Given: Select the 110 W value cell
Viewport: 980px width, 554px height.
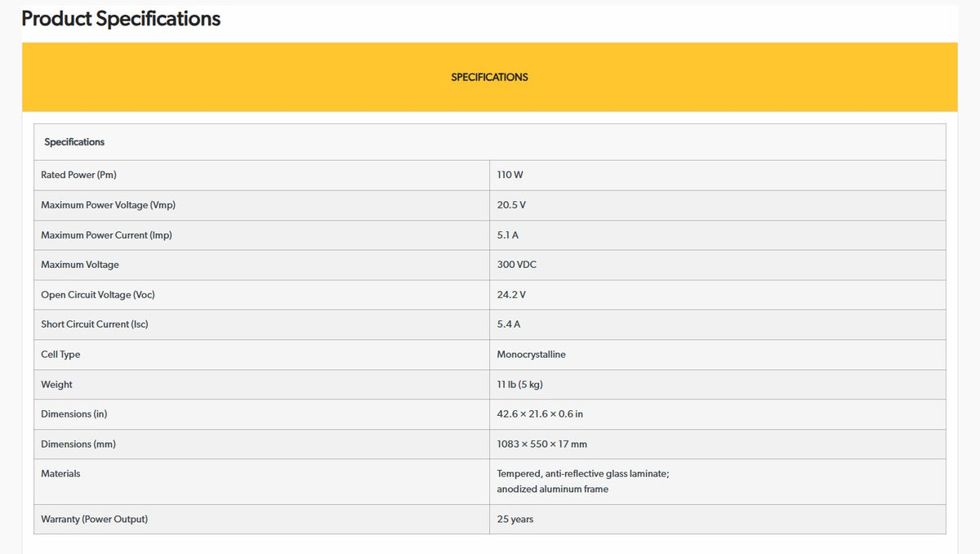Looking at the screenshot, I should (717, 175).
